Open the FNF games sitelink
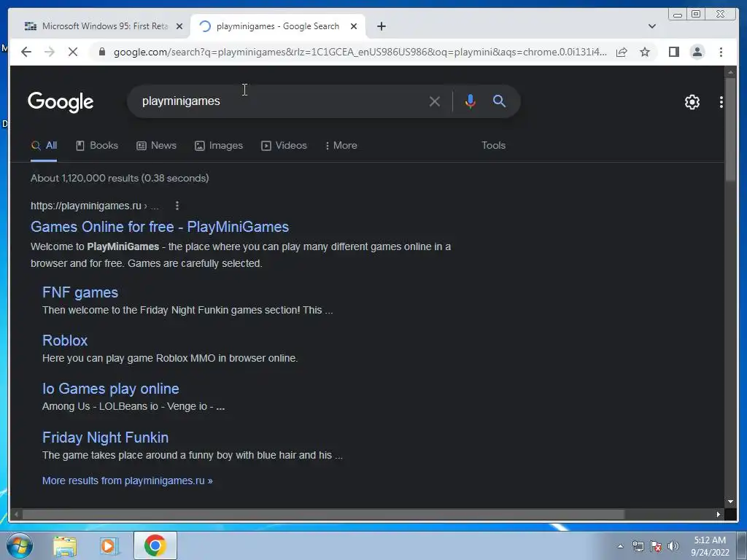 pos(80,292)
